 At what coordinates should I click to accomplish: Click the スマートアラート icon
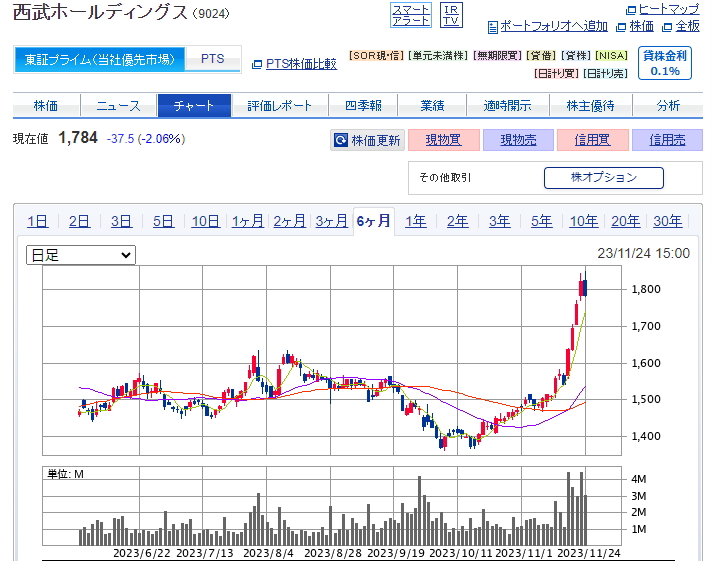411,15
